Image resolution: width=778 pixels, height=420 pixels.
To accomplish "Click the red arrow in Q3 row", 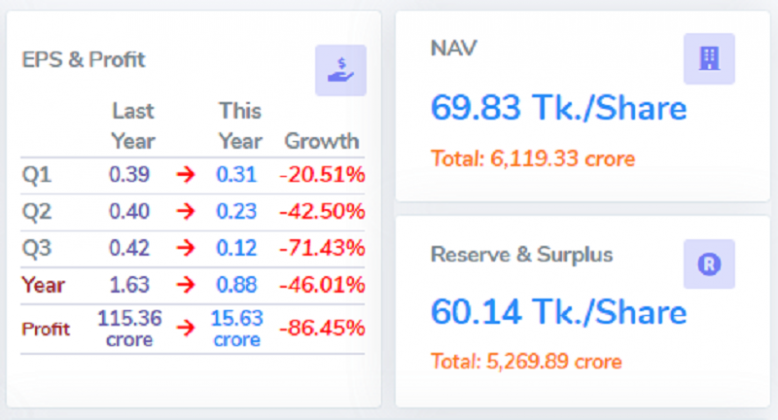I will 185,248.
